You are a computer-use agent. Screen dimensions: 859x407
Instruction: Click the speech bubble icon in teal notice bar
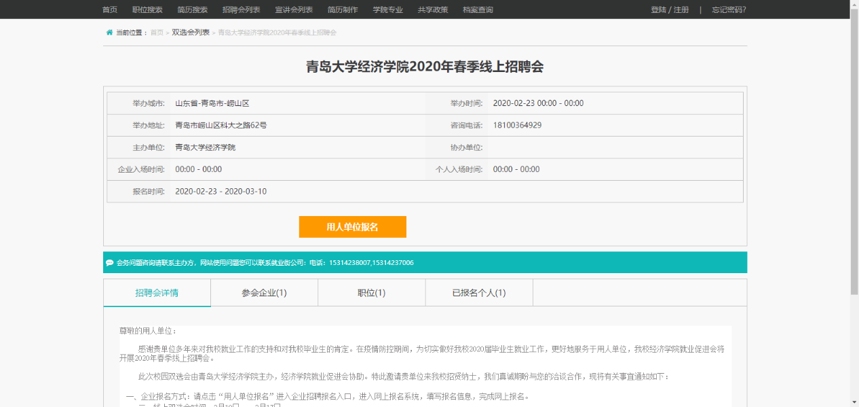tap(110, 263)
